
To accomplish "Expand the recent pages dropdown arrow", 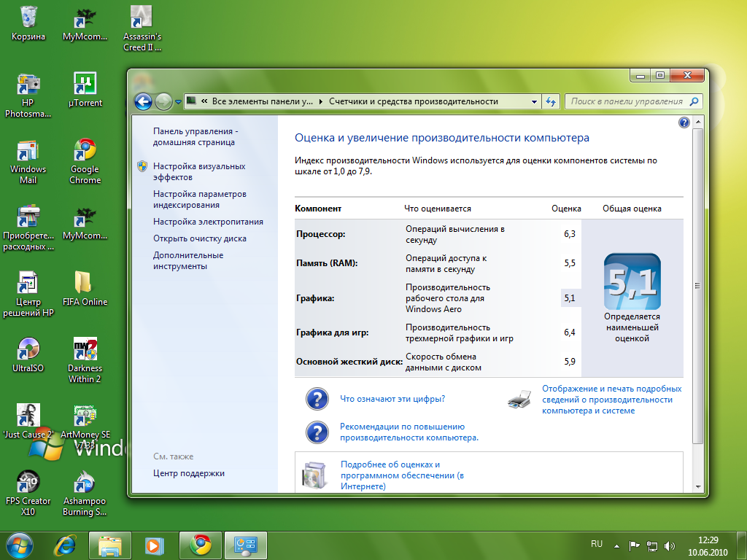I will 178,102.
